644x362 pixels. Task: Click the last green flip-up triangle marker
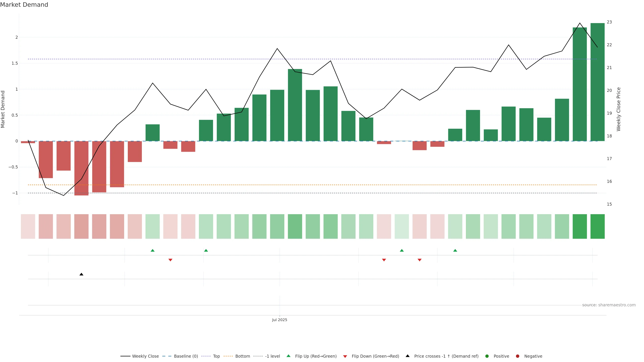point(455,250)
